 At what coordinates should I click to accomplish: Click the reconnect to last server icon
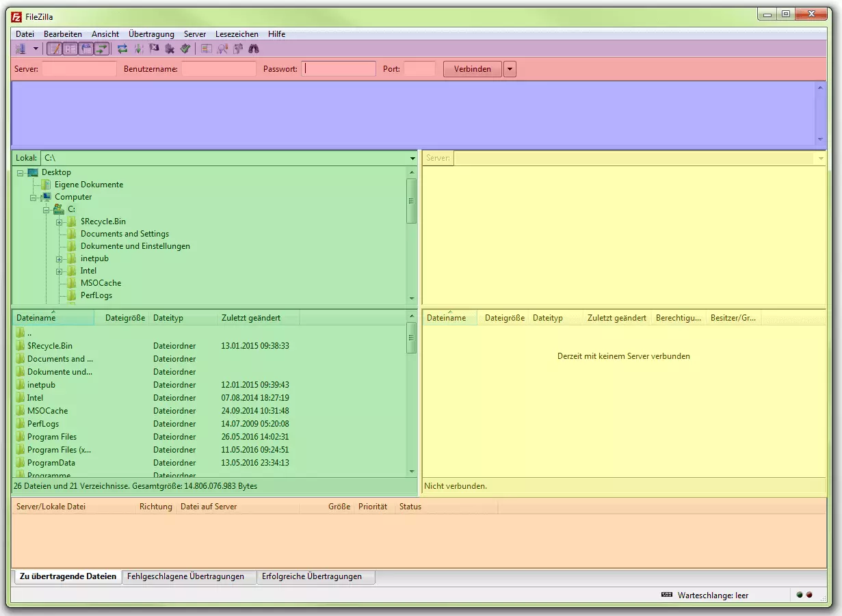coord(185,49)
